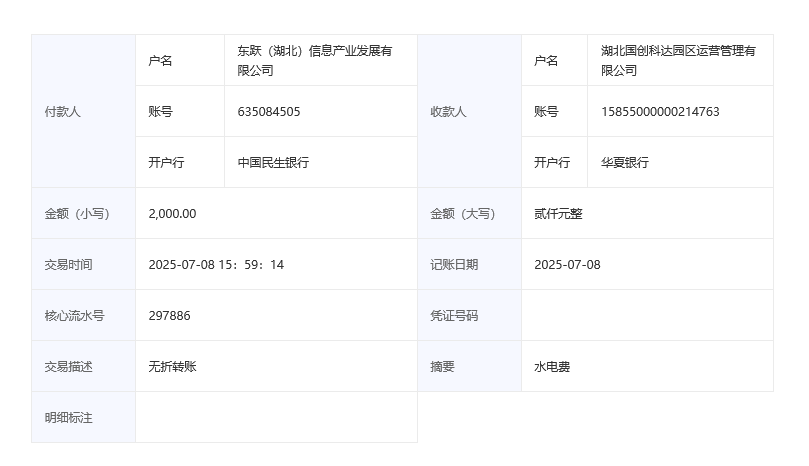Select payee account number 15855000000214763
This screenshot has height=466, width=809.
tap(660, 112)
